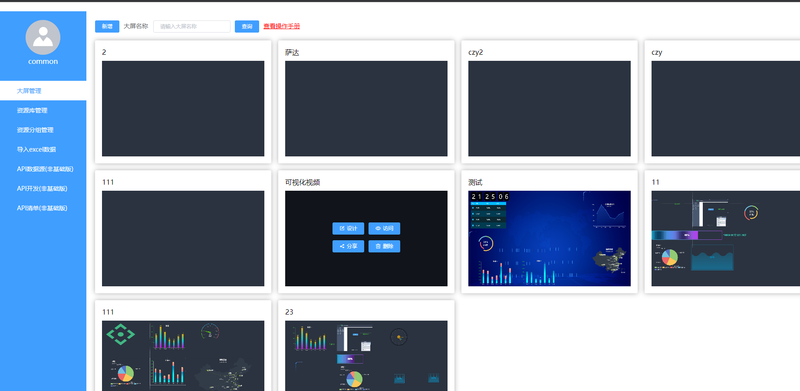Select the dashboard thumbnail named 23
The height and width of the screenshot is (391, 800).
[x=366, y=356]
